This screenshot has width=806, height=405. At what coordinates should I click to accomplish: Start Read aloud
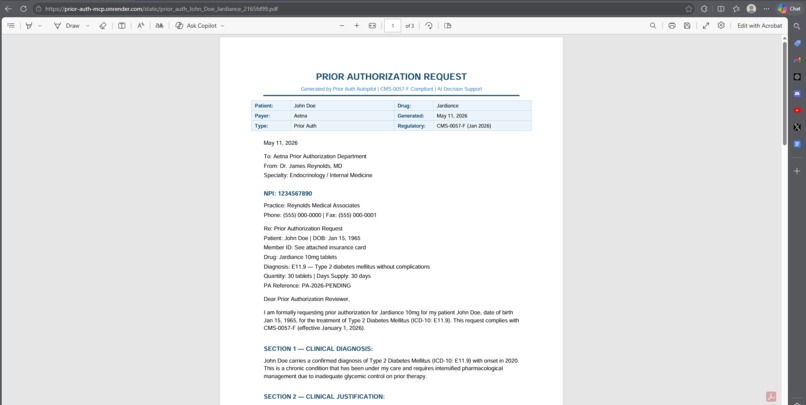point(141,26)
